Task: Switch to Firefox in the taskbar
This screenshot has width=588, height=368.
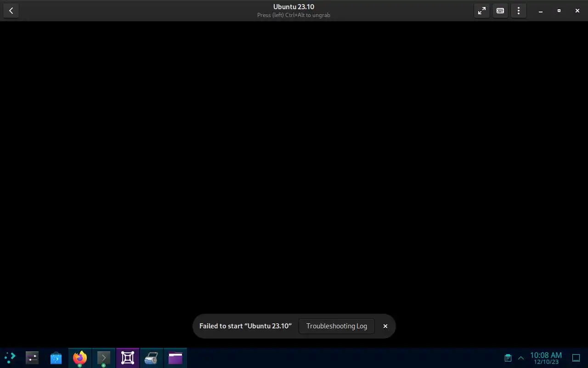Action: (80, 358)
